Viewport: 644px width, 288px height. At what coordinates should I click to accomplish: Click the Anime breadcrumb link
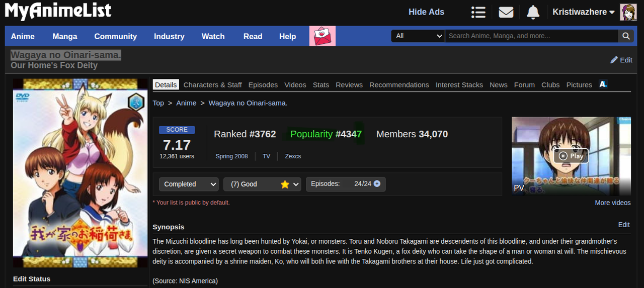(186, 103)
